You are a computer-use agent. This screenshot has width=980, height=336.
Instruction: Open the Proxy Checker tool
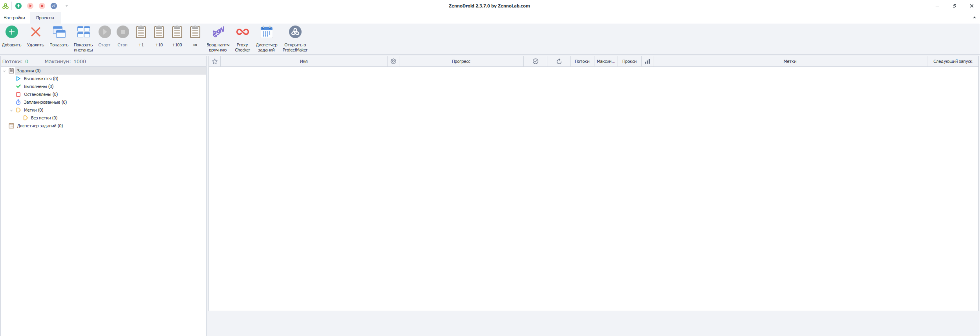point(242,32)
